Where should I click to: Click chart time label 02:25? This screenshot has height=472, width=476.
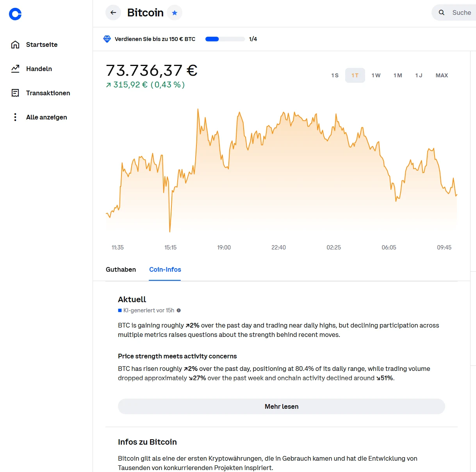tap(334, 248)
